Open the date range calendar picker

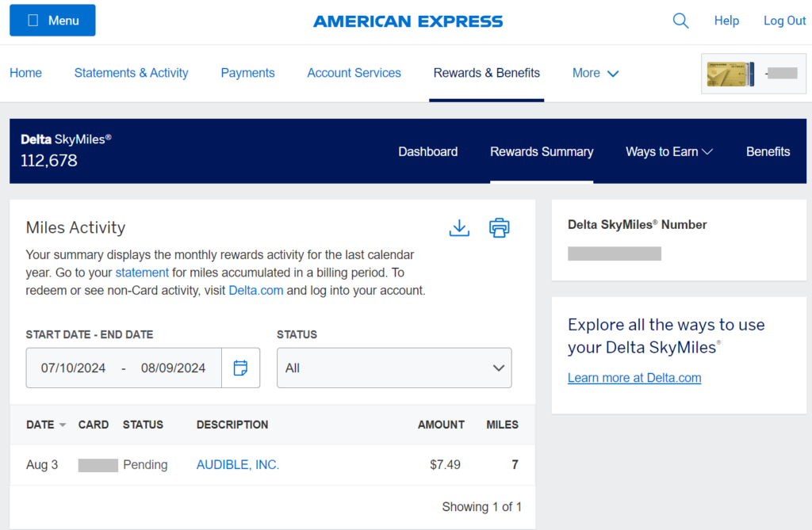click(240, 368)
